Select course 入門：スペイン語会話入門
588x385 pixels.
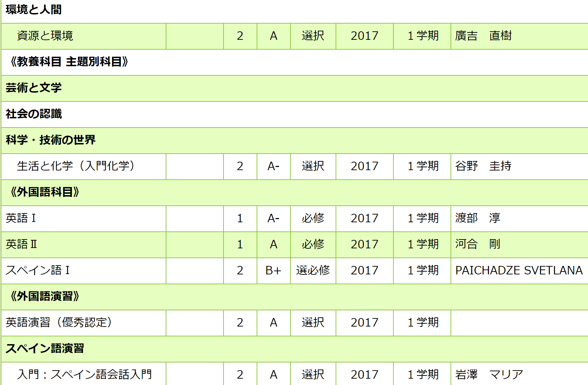[85, 374]
